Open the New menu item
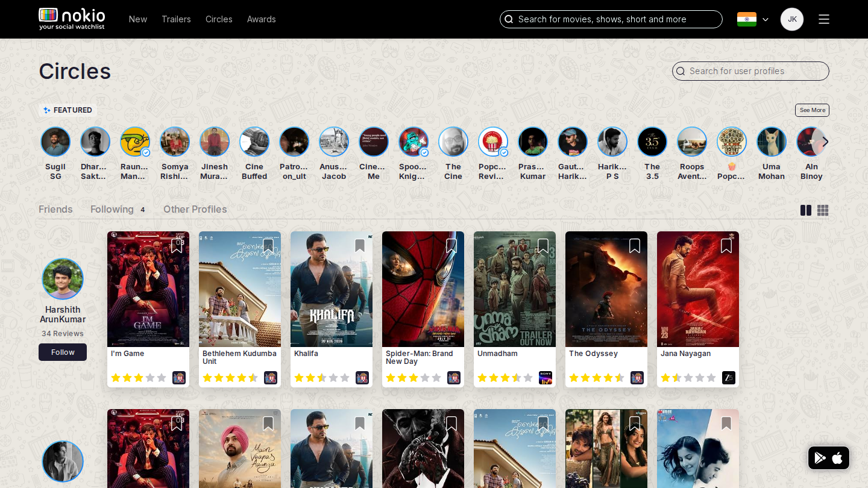 (x=138, y=19)
